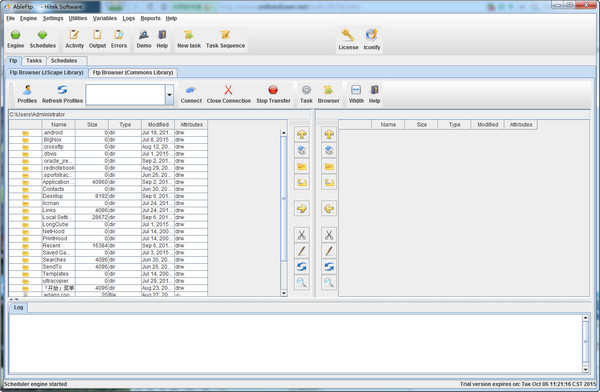Screen dimensions: 600x392
Task: Select the Templates folder row
Action: (x=108, y=274)
